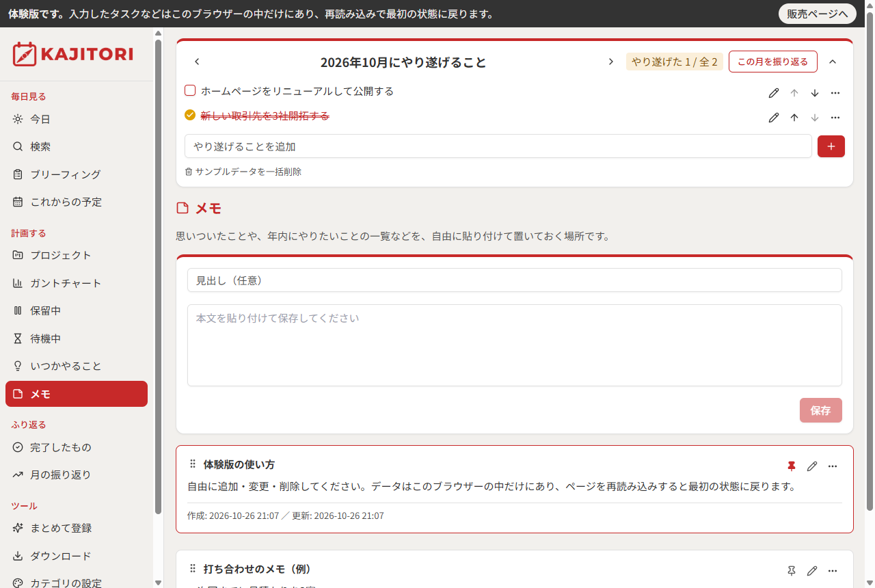Screen dimensions: 875x588
Task: Edit the ホームページをリニューアル goal with pencil icon
Action: tap(774, 93)
